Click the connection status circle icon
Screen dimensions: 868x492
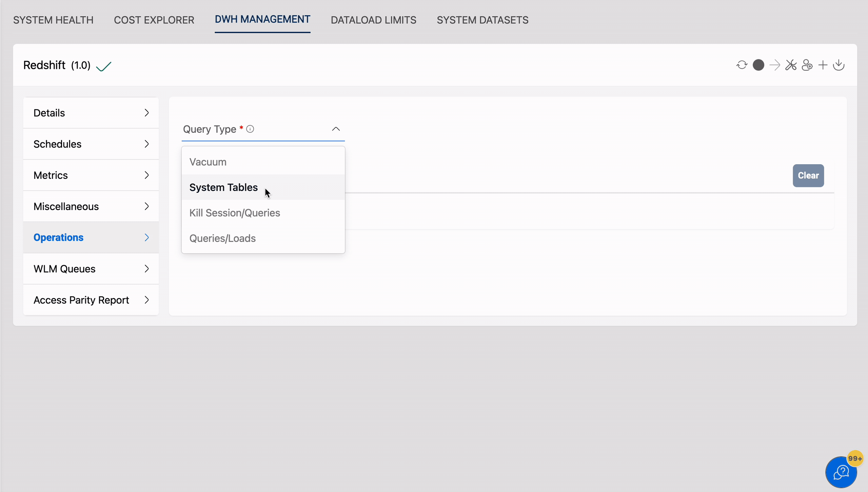pos(758,65)
